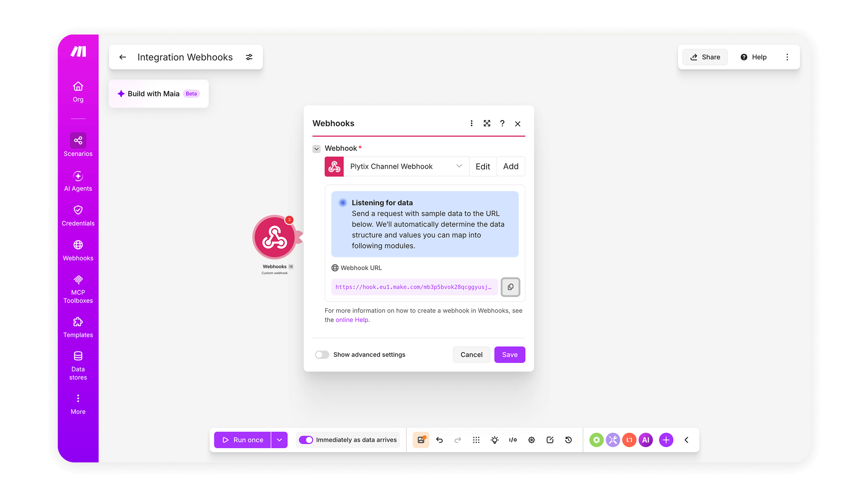Expand the Webhooks dialog to full screen
The height and width of the screenshot is (496, 868).
(x=487, y=123)
